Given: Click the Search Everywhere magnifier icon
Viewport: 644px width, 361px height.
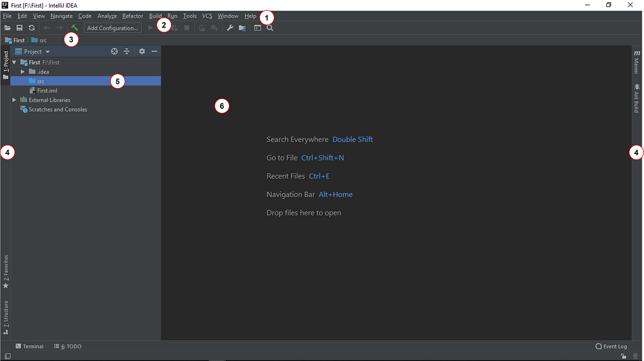Looking at the screenshot, I should (270, 28).
